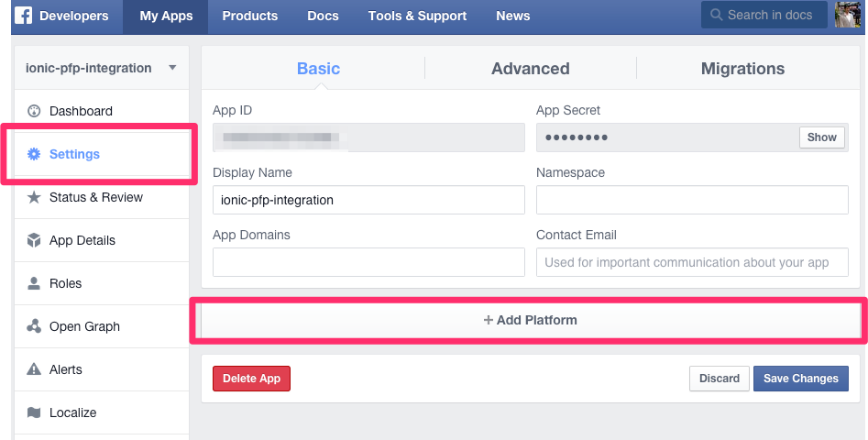Screen dimensions: 868x440
Task: Switch to the Migrations tab
Action: pos(743,68)
